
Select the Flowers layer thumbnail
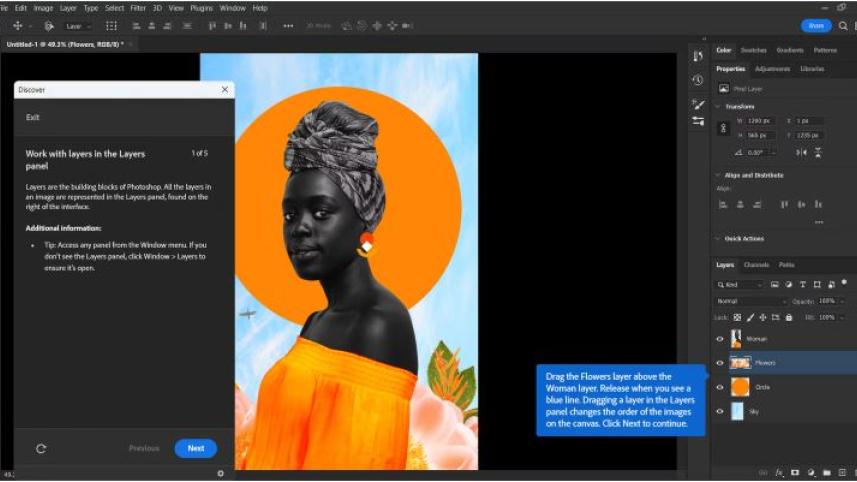(x=740, y=363)
